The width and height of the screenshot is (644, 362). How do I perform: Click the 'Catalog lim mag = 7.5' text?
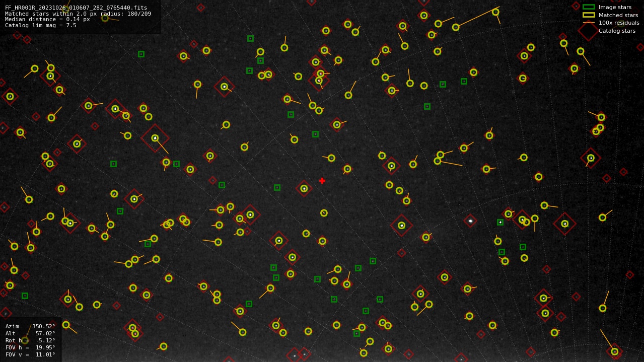click(x=41, y=25)
